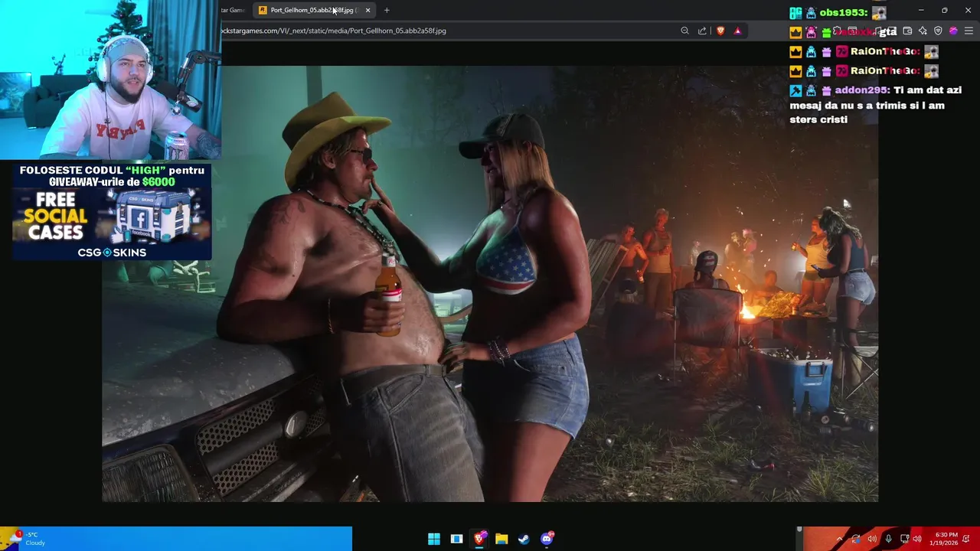The height and width of the screenshot is (551, 980).
Task: Restore the browser window size
Action: click(x=944, y=10)
